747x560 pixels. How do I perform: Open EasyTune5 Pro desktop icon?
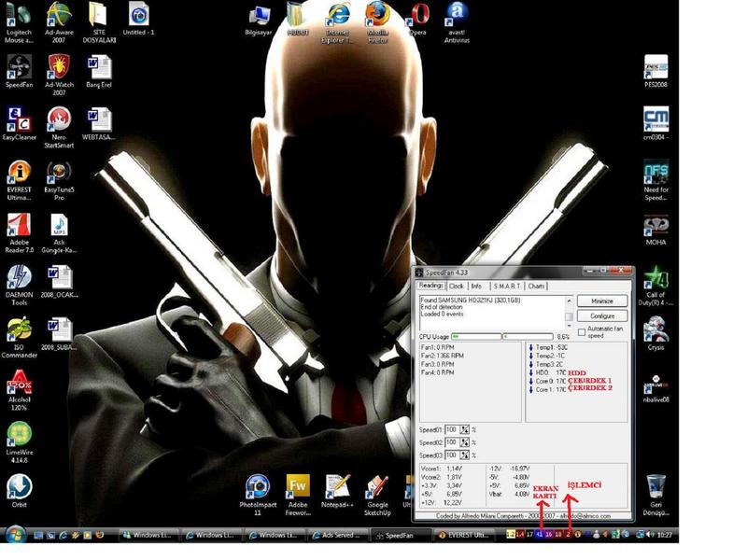pos(59,179)
